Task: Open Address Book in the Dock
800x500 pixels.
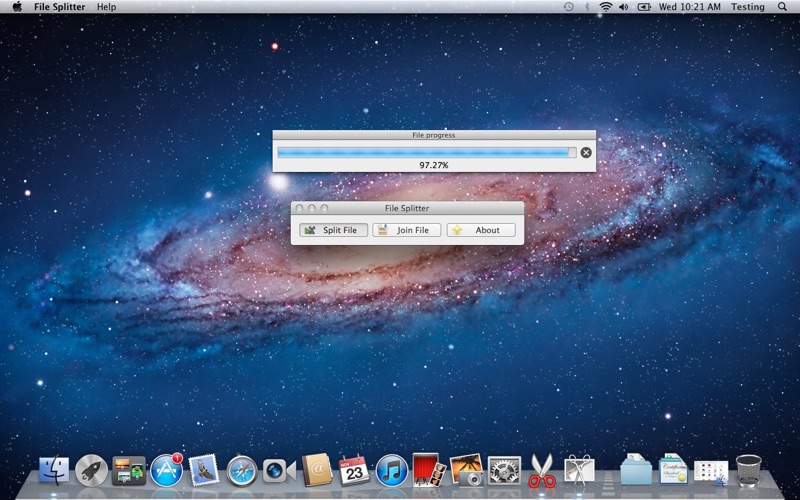Action: 317,470
